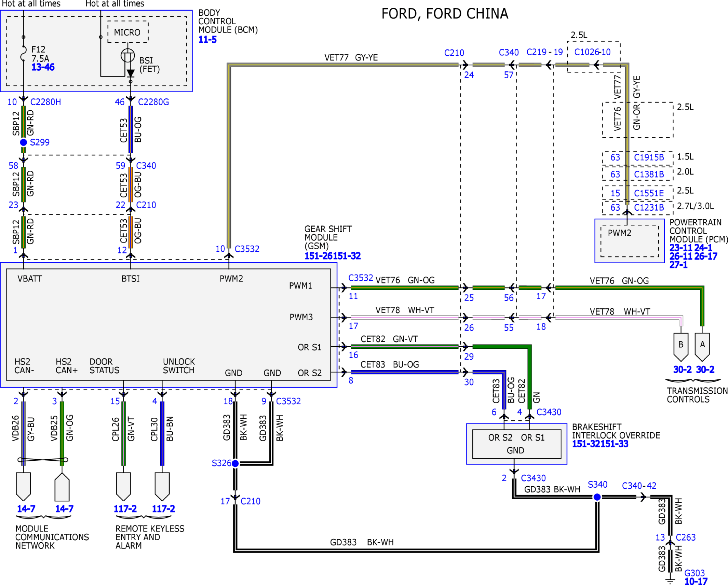Open the 151-26151-32 Gear Shift Module reference
Screen dimensions: 728x585
[333, 256]
